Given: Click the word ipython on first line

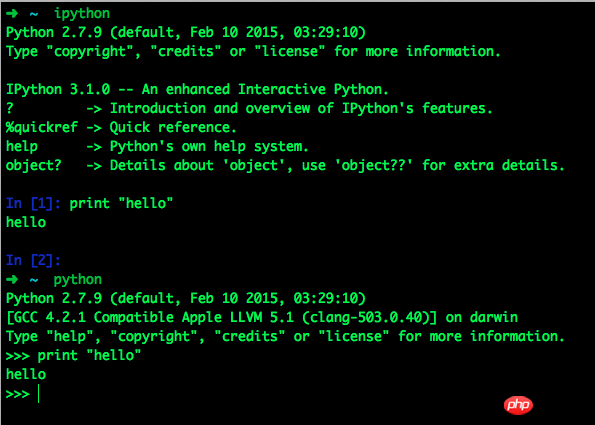Looking at the screenshot, I should [82, 14].
